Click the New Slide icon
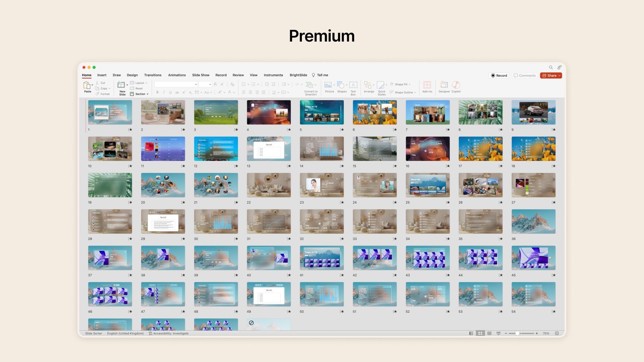This screenshot has width=644, height=362. pos(121,85)
